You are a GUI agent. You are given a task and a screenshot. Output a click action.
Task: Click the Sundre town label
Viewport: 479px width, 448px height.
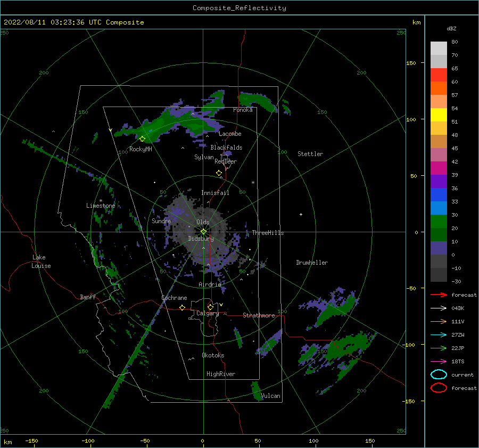(x=161, y=221)
